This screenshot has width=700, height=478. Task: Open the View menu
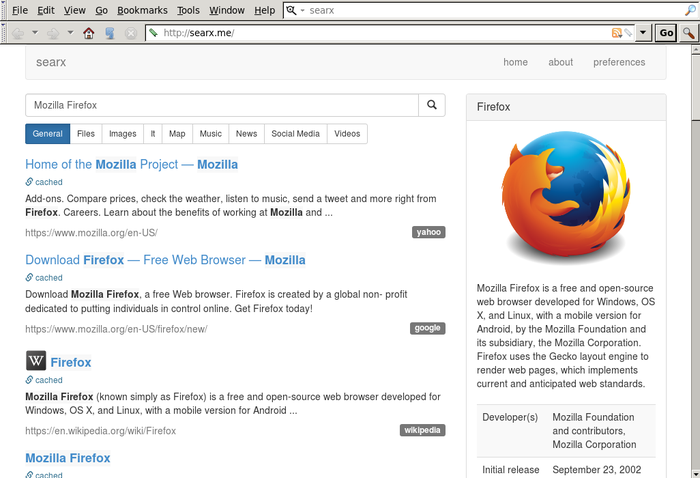pos(75,10)
